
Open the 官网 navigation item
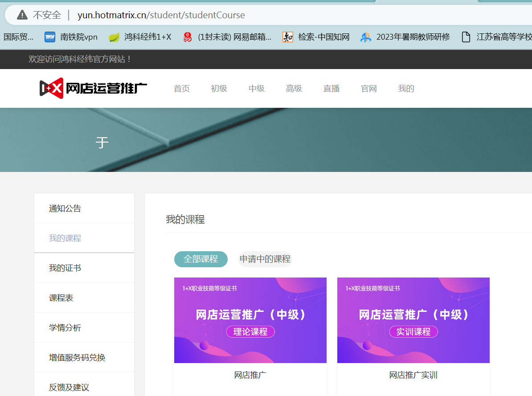(369, 89)
